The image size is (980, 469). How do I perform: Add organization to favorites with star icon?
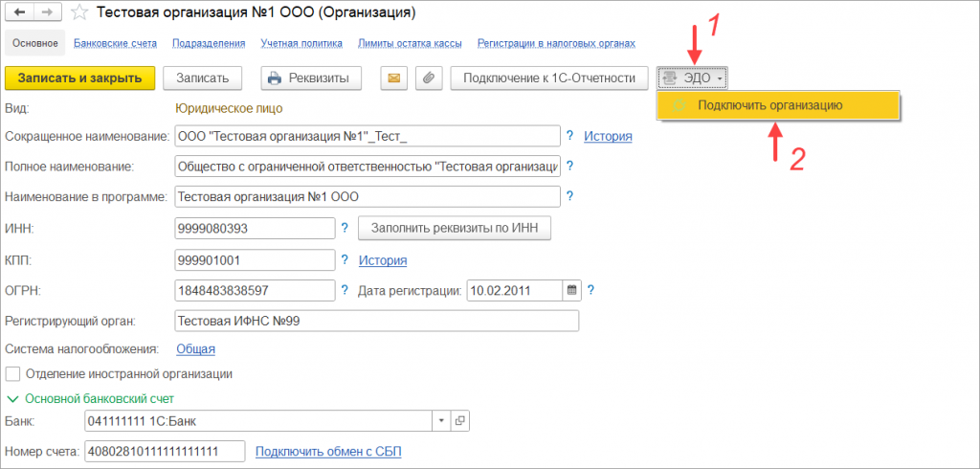point(80,13)
